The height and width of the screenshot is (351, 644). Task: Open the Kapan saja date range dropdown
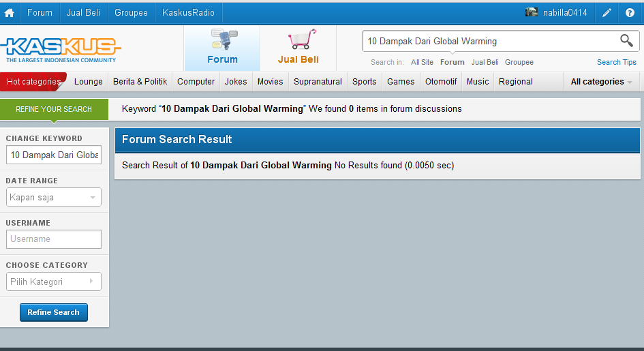point(54,197)
